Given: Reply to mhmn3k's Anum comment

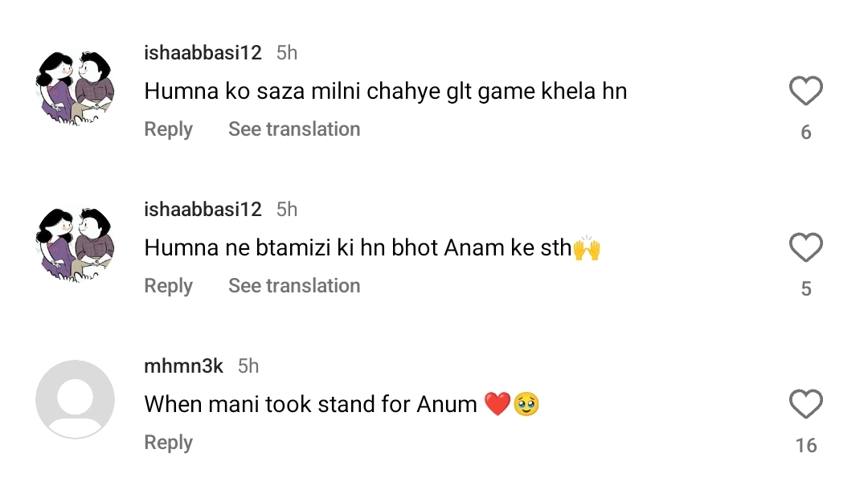Looking at the screenshot, I should 168,442.
